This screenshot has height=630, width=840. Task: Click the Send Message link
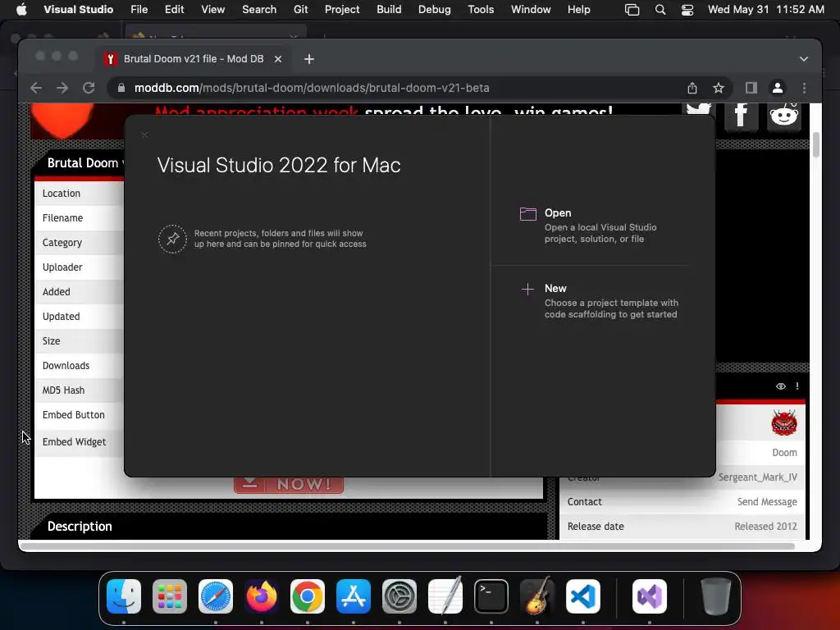point(767,502)
